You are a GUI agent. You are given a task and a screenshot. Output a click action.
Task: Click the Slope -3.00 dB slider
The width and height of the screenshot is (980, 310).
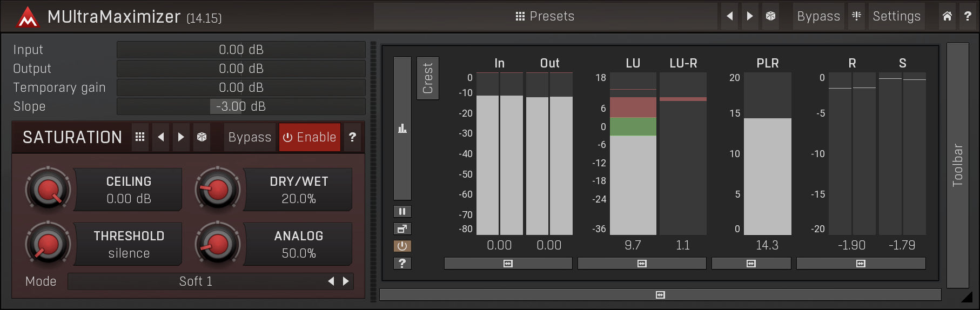[x=241, y=106]
